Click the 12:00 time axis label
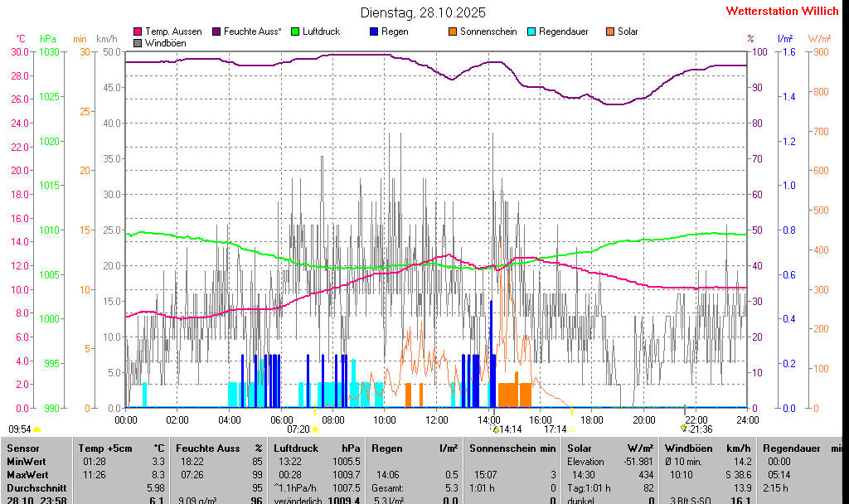 pos(437,419)
